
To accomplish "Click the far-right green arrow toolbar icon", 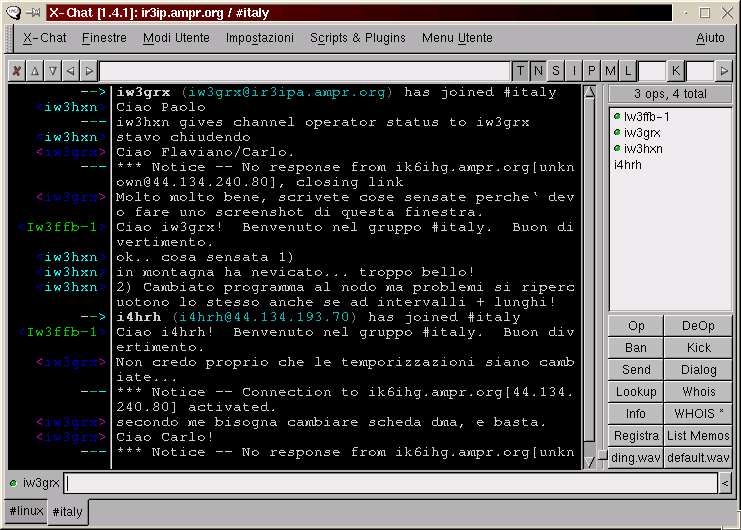I will point(724,71).
